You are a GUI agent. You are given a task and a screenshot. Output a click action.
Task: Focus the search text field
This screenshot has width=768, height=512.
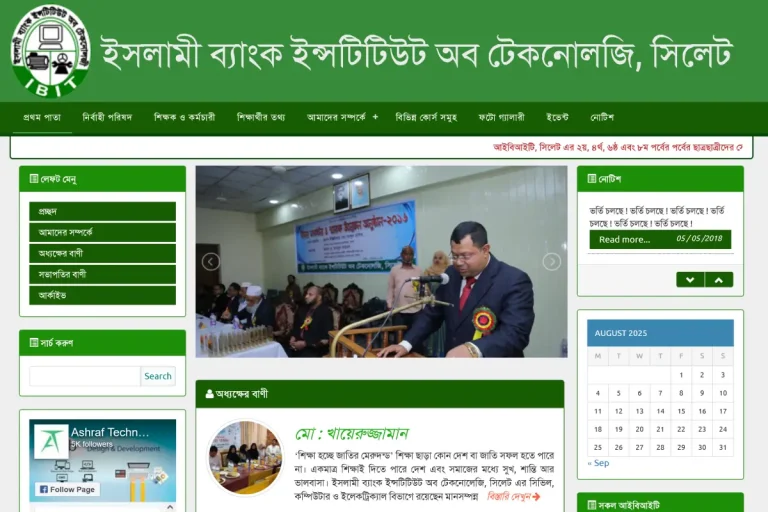85,376
